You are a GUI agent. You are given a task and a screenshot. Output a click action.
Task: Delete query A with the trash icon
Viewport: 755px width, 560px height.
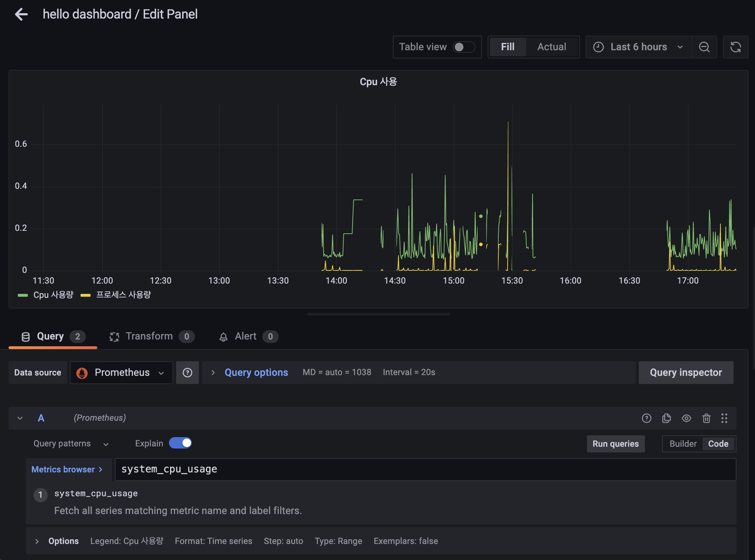[706, 418]
